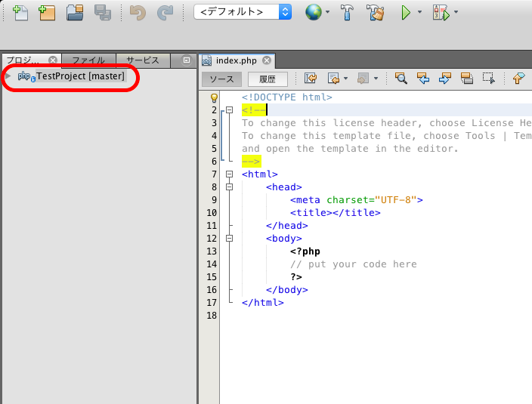Click Find Next Occurrence icon

[445, 79]
